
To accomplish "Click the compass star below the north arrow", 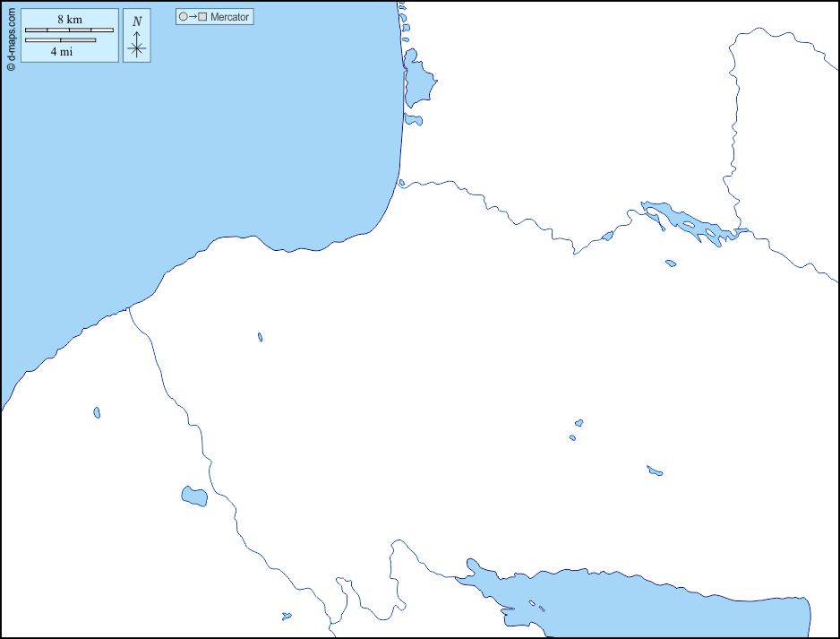I will 136,49.
